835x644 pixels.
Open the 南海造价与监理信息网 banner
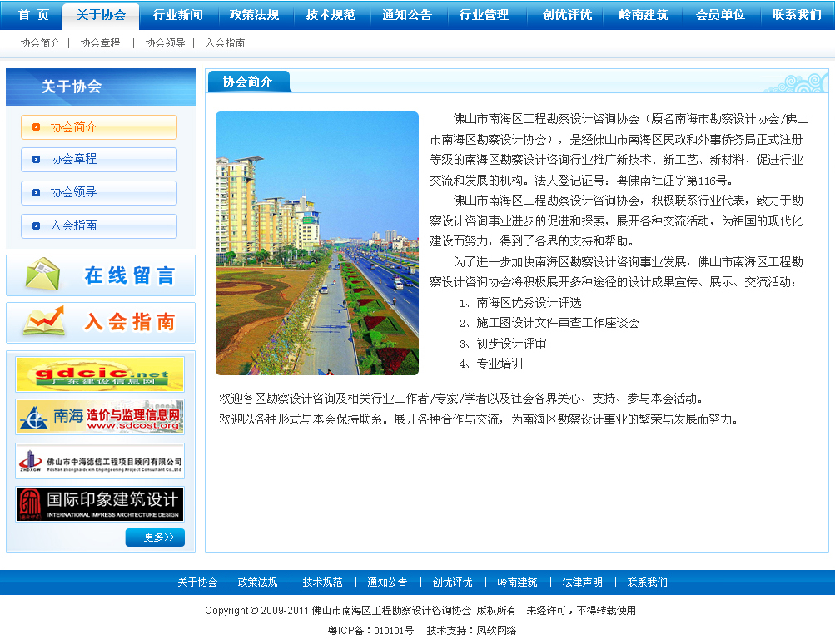click(100, 417)
